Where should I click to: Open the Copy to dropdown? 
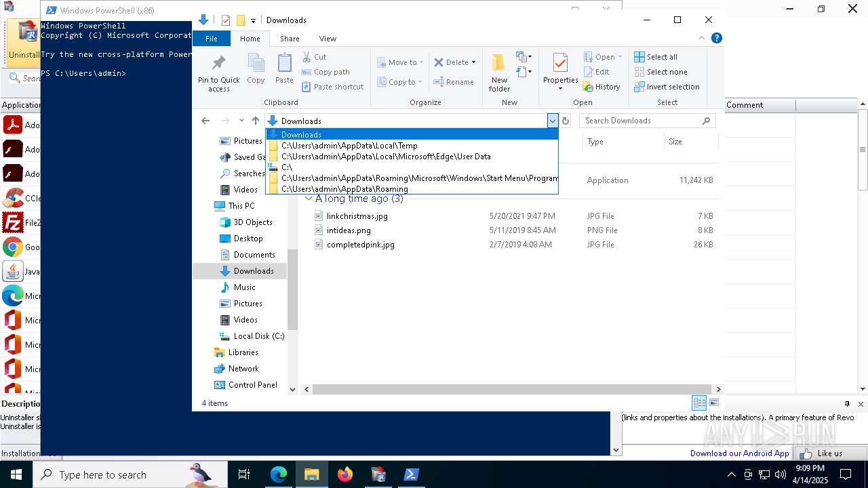400,82
